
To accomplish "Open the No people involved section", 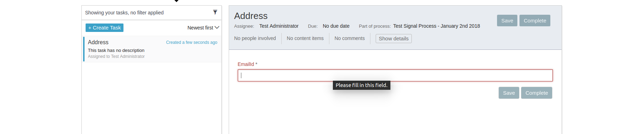I will pyautogui.click(x=255, y=38).
